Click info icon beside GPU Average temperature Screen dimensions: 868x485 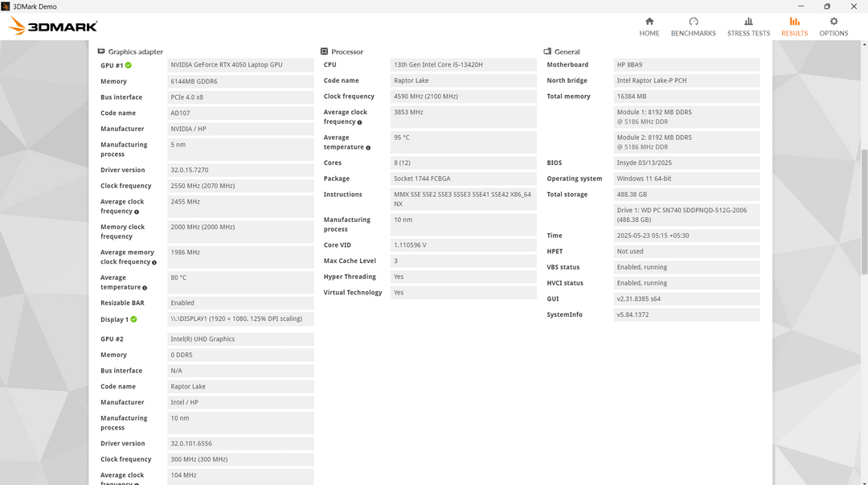145,288
